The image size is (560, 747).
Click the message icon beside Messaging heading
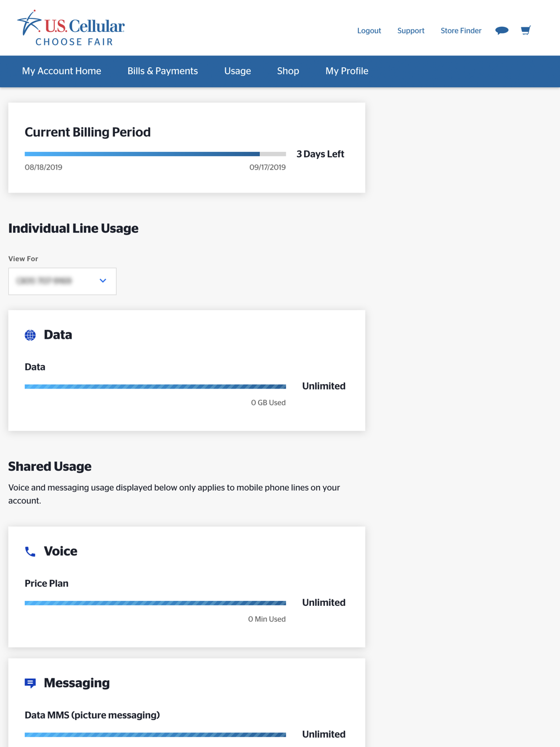coord(30,683)
